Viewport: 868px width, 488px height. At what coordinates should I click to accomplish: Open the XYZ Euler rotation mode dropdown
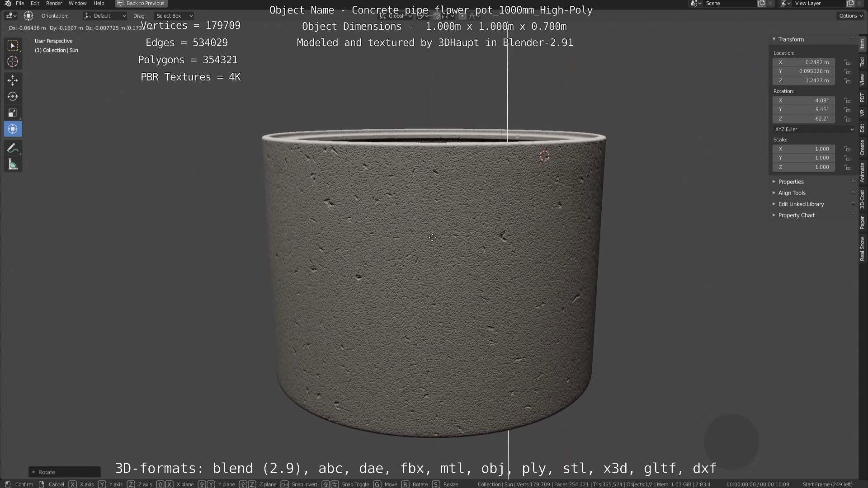click(814, 129)
